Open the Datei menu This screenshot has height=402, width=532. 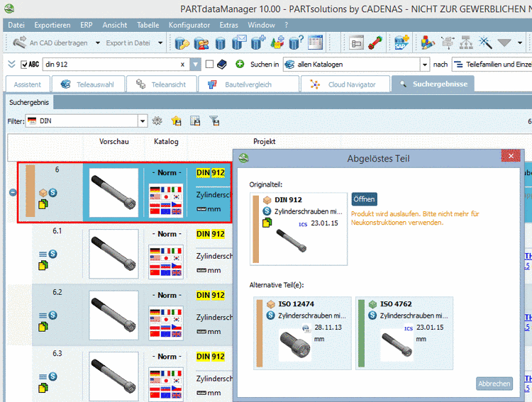pyautogui.click(x=16, y=25)
